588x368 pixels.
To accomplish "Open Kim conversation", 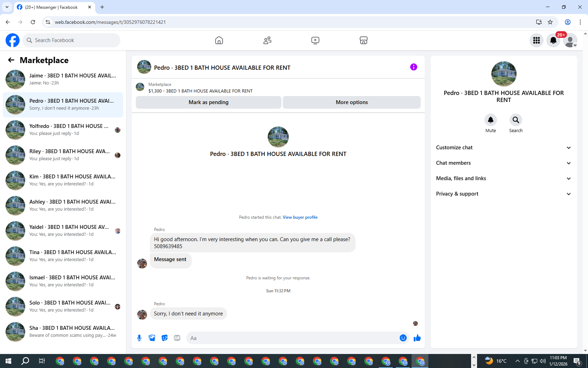I will [x=63, y=180].
